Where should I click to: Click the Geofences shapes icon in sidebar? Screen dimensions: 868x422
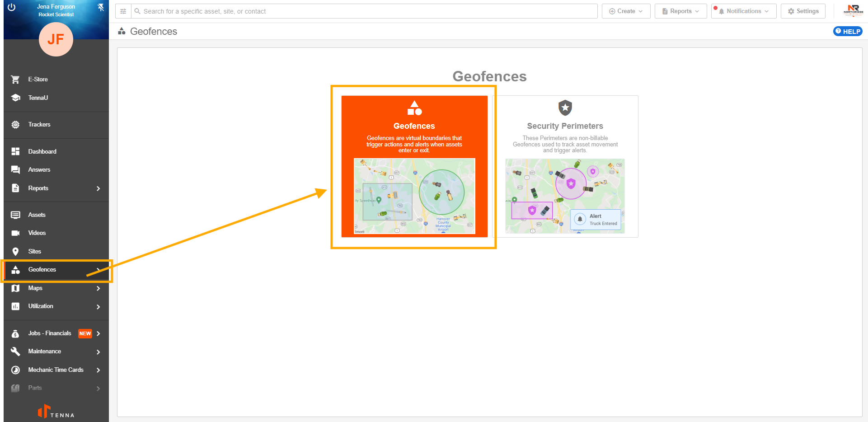tap(15, 270)
